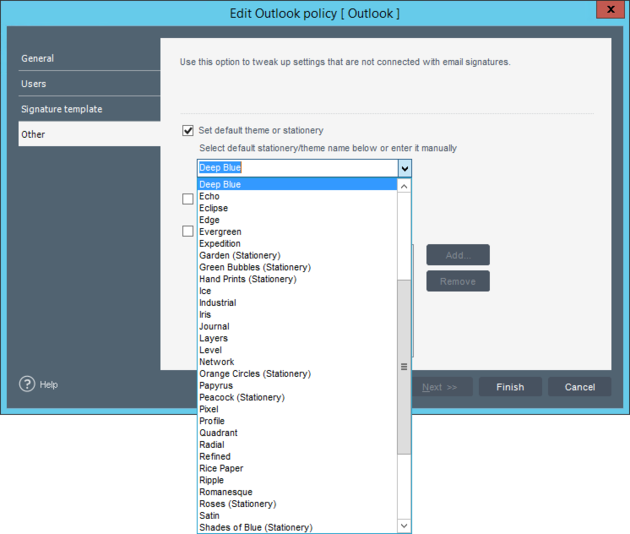The image size is (630, 534).
Task: Select Hand Prints (Stationery)
Action: [297, 279]
